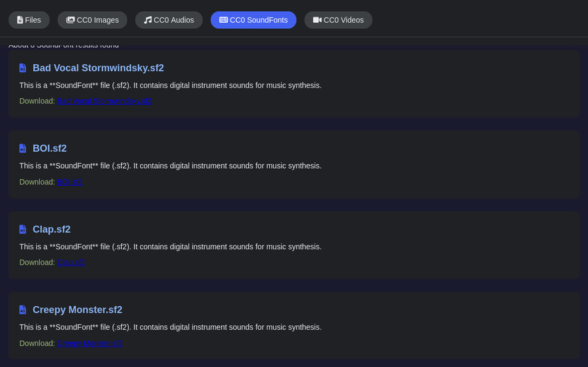588x367 pixels.
Task: Click the file icon beside Creepy Monster.sf2
Action: pyautogui.click(x=22, y=310)
